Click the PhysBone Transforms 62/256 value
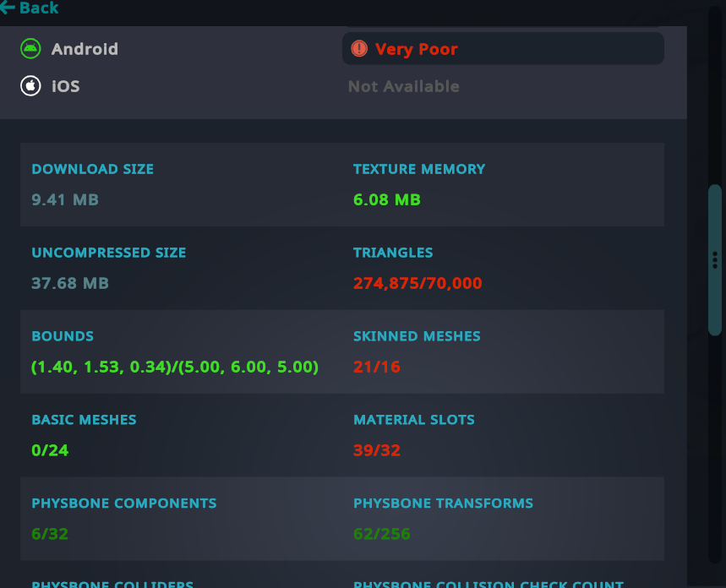 (x=381, y=534)
